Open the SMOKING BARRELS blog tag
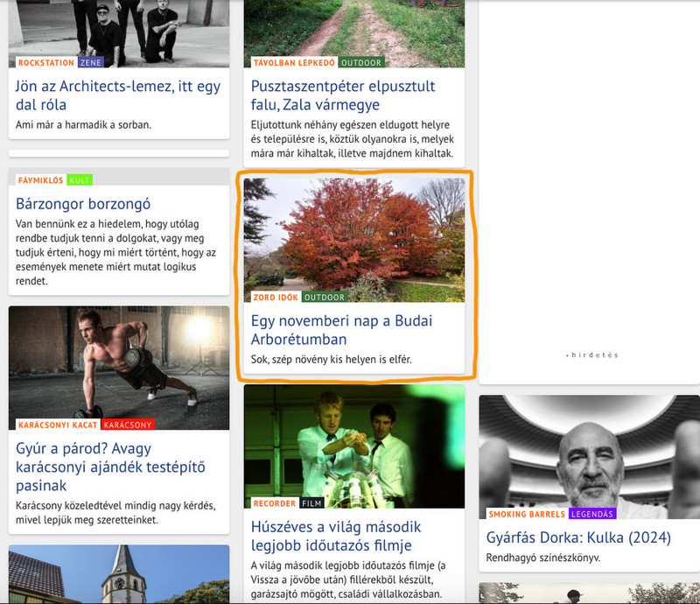This screenshot has width=700, height=604. click(x=527, y=514)
